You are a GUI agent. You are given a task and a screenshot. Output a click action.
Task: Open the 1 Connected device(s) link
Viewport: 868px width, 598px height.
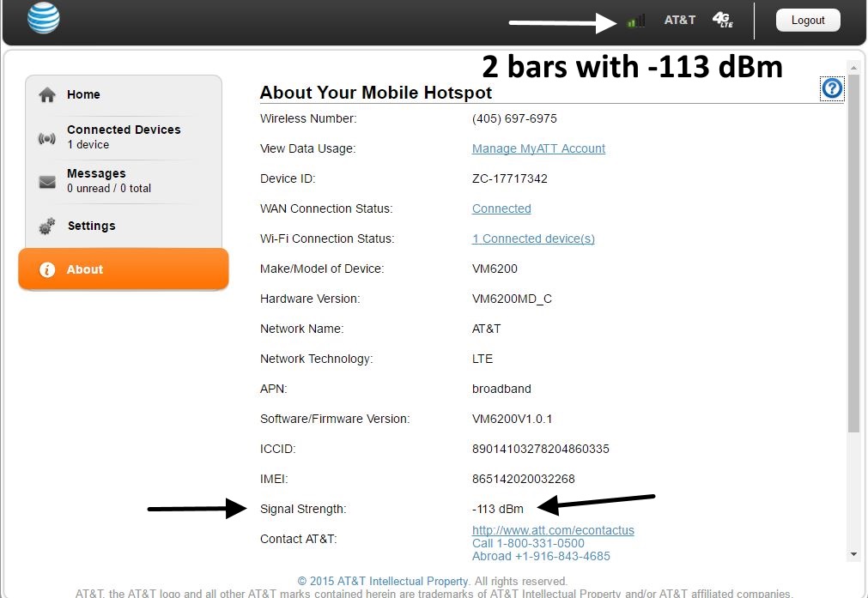[533, 239]
